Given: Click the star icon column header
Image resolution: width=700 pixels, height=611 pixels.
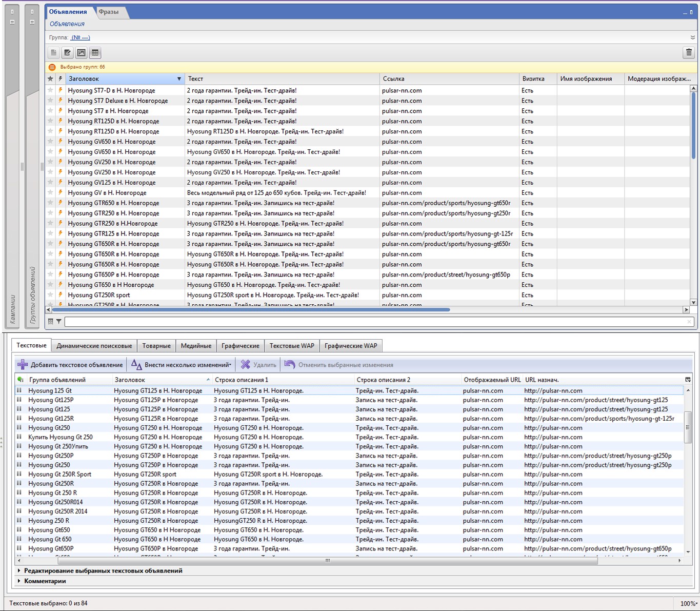Looking at the screenshot, I should (50, 79).
